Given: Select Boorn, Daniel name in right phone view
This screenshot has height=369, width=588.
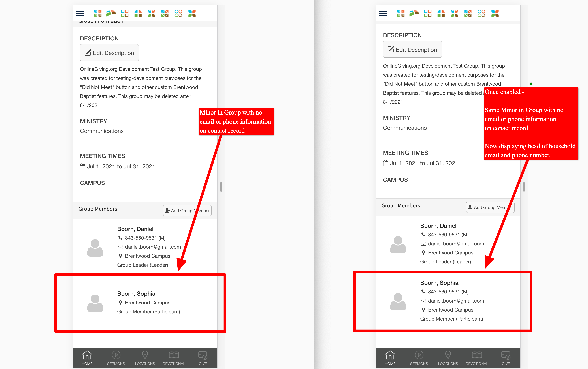Looking at the screenshot, I should 438,226.
